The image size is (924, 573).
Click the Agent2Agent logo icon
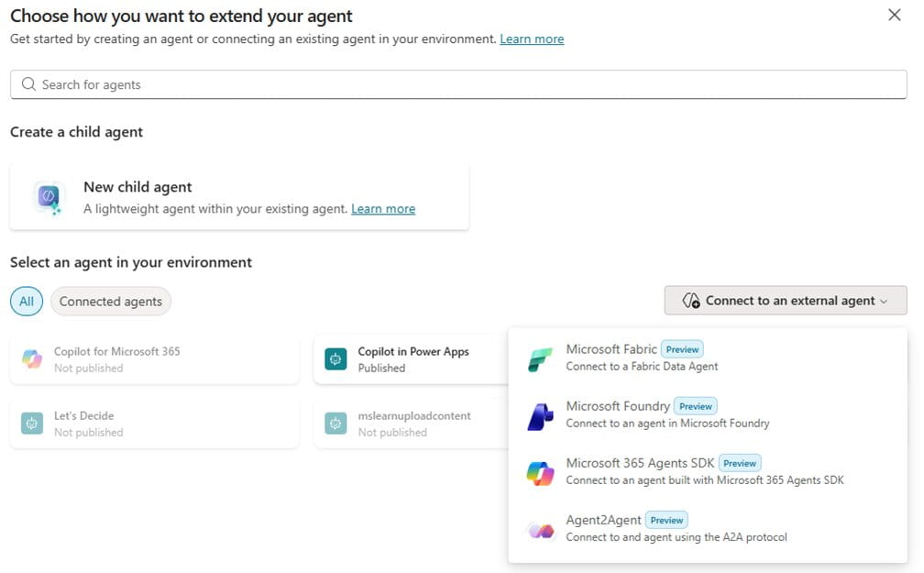[543, 527]
